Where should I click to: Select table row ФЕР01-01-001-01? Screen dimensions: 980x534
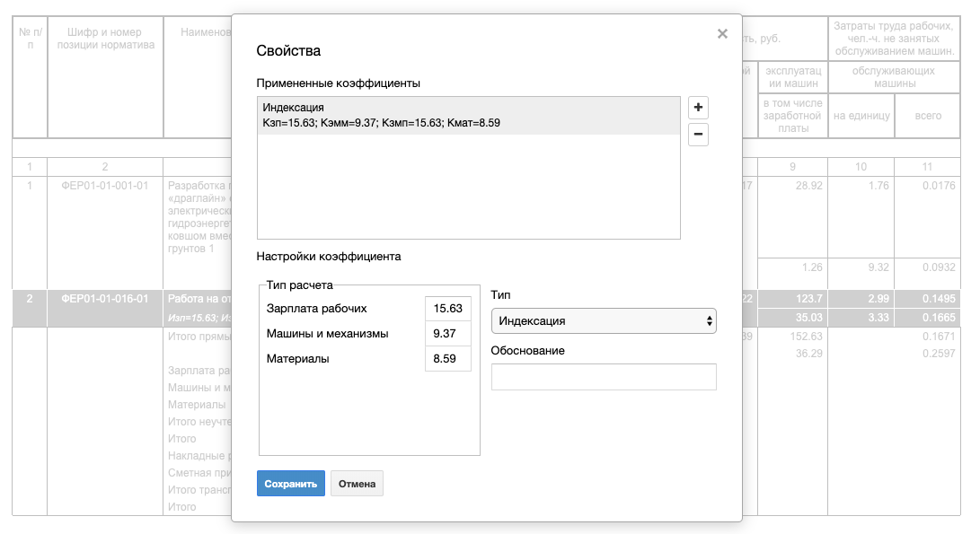[x=105, y=186]
